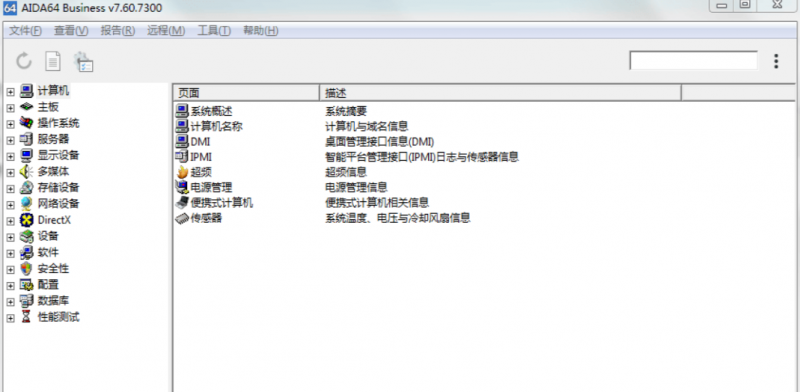Select the 电源管理信息 description text
Image resolution: width=800 pixels, height=392 pixels.
click(356, 187)
